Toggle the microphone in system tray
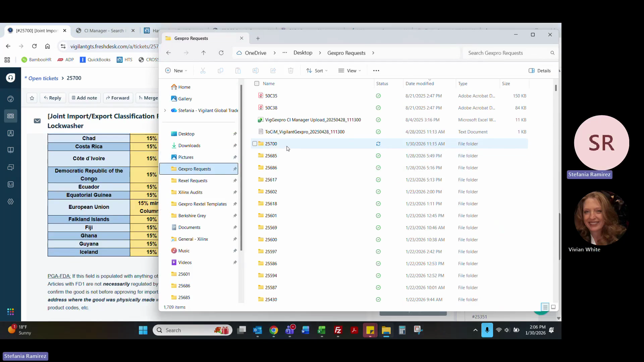644x362 pixels. point(487,330)
